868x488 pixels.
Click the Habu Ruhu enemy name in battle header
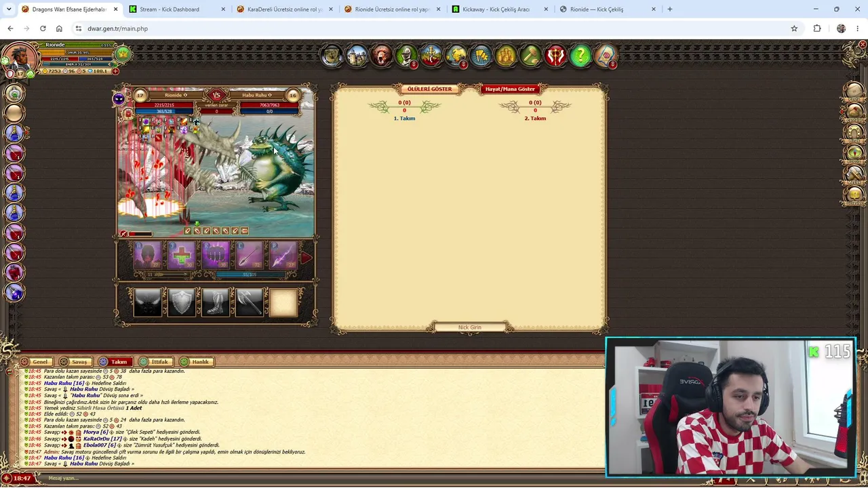point(254,96)
